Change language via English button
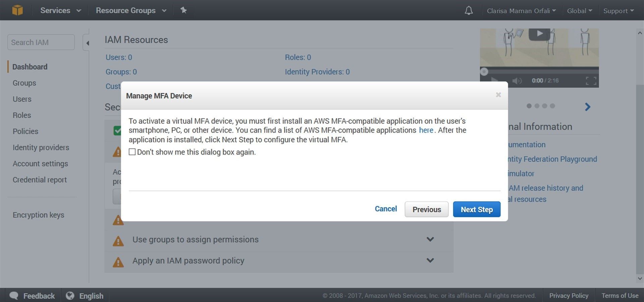 coord(91,296)
